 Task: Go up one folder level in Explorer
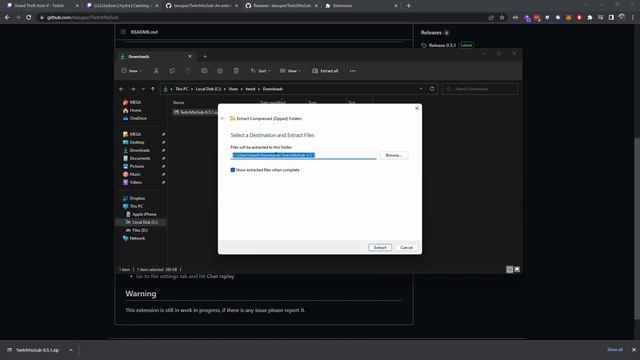point(153,89)
